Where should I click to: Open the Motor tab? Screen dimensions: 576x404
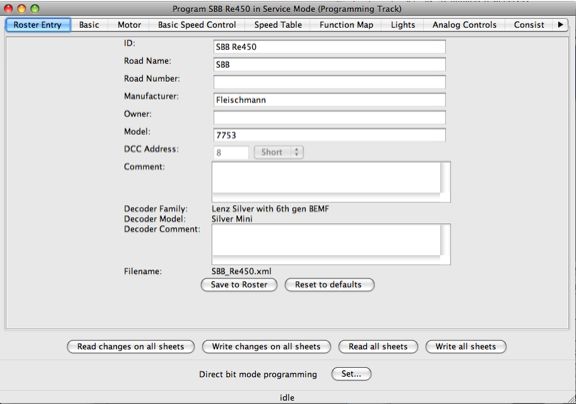tap(129, 25)
